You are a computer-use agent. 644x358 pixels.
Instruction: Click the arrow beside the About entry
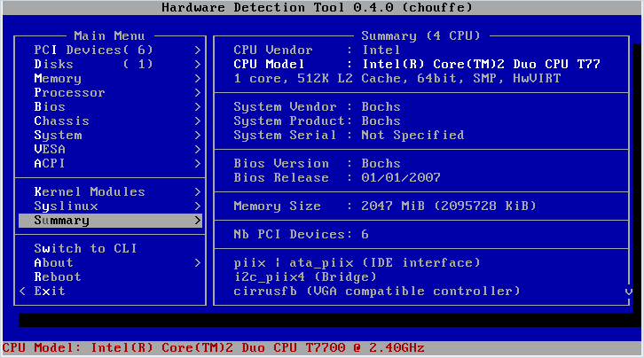click(198, 263)
